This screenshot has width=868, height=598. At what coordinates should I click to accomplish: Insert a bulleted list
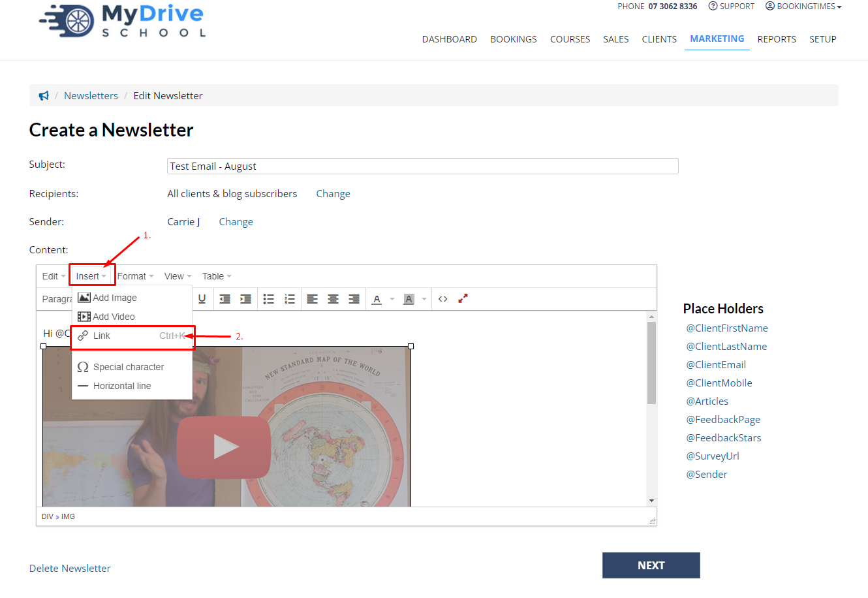tap(268, 299)
